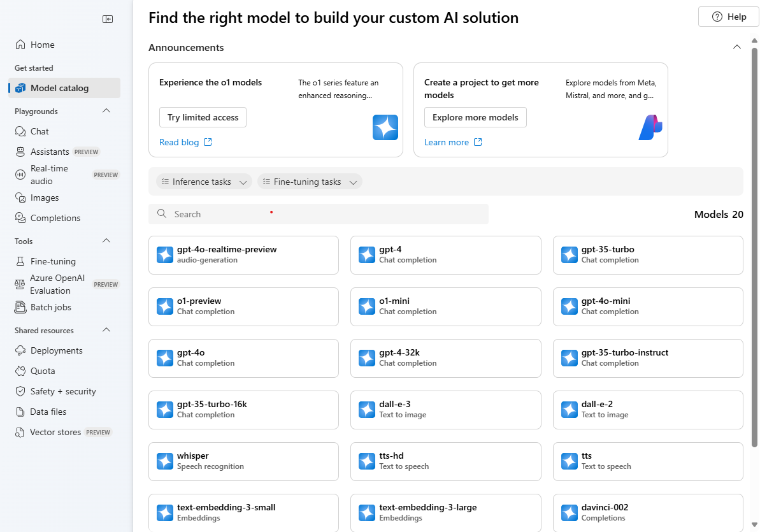The image size is (767, 532).
Task: Click the search magnifier icon
Action: pos(162,214)
